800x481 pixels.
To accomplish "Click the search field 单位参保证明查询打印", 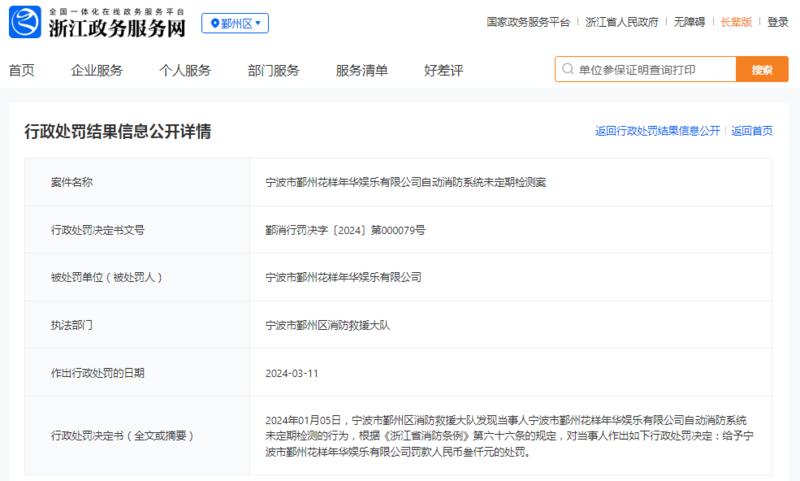I will 645,69.
